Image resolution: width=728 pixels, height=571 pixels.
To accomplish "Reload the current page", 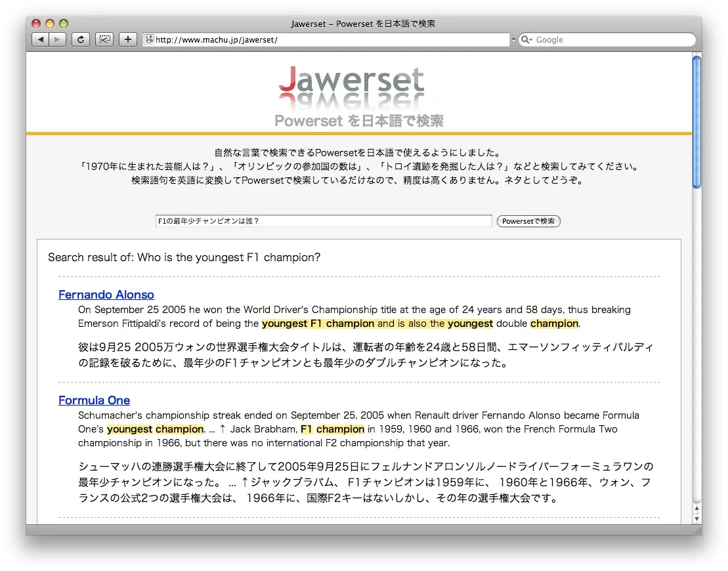I will [80, 40].
